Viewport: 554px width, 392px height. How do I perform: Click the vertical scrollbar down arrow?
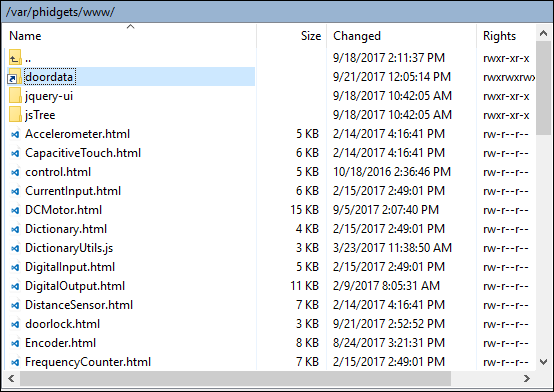(543, 362)
